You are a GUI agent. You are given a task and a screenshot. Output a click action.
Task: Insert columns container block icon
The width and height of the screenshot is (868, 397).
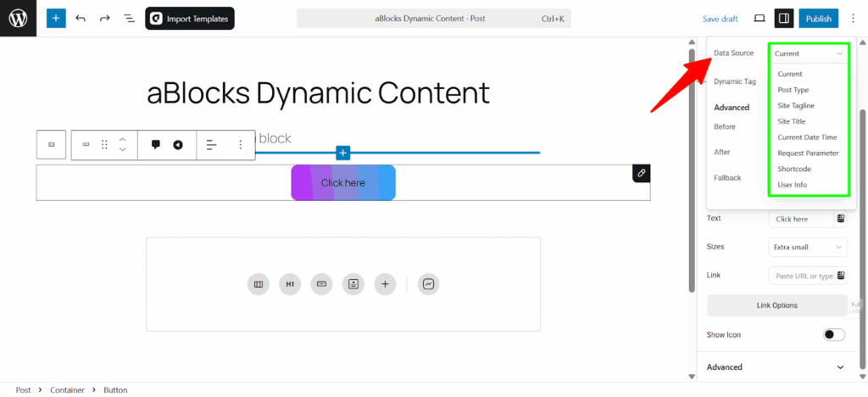258,284
